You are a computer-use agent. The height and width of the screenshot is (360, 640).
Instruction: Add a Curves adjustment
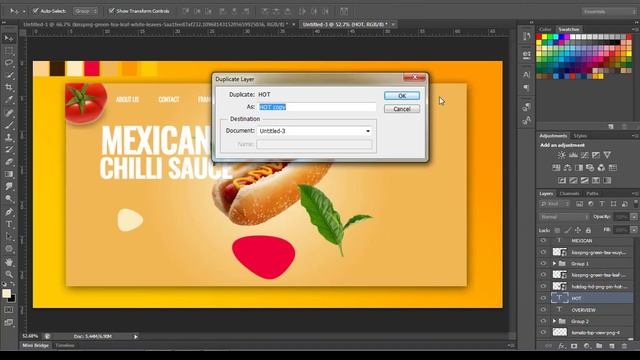(584, 155)
